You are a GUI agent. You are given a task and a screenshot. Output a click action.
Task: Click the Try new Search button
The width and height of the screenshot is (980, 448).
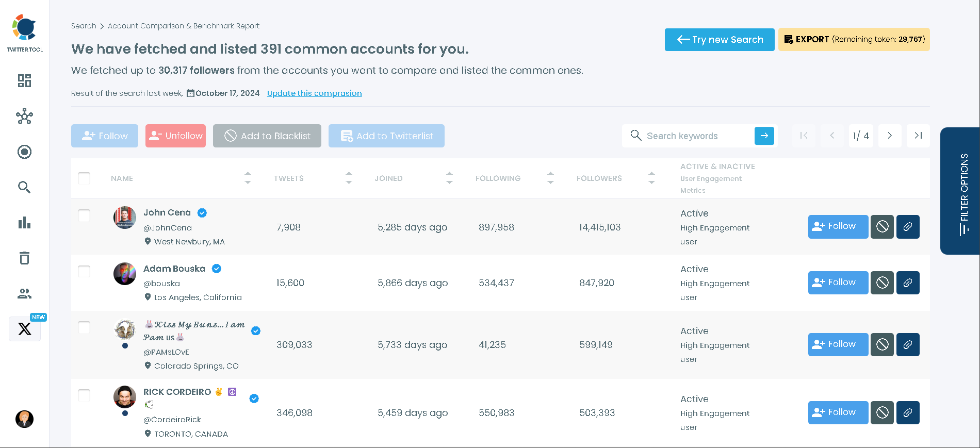click(720, 40)
